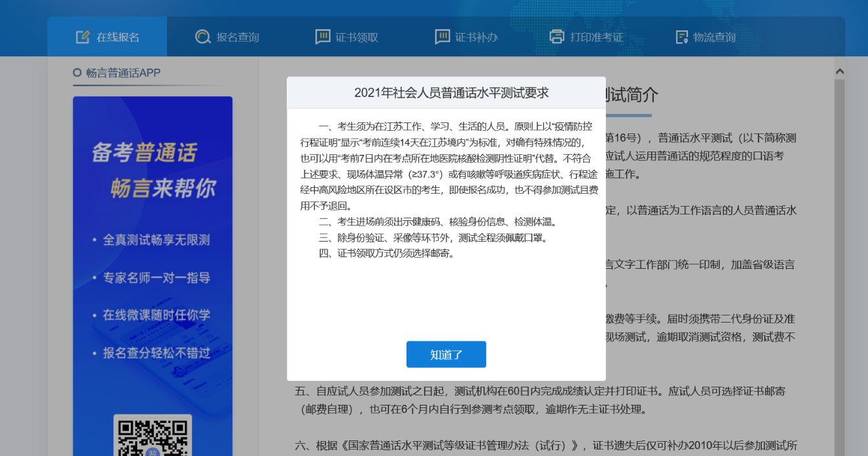Viewport: 868px width, 456px height.
Task: Click the circle bullet before 畅言普通话APP
Action: pos(77,73)
